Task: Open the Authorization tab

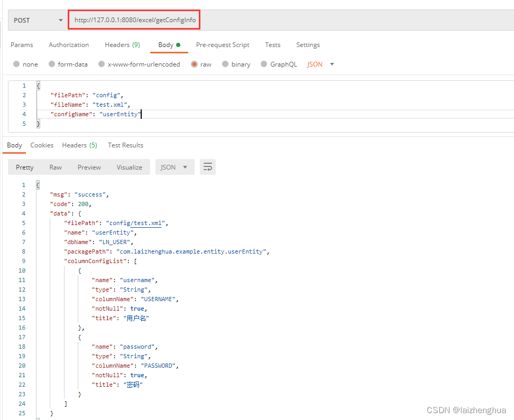Action: point(69,45)
